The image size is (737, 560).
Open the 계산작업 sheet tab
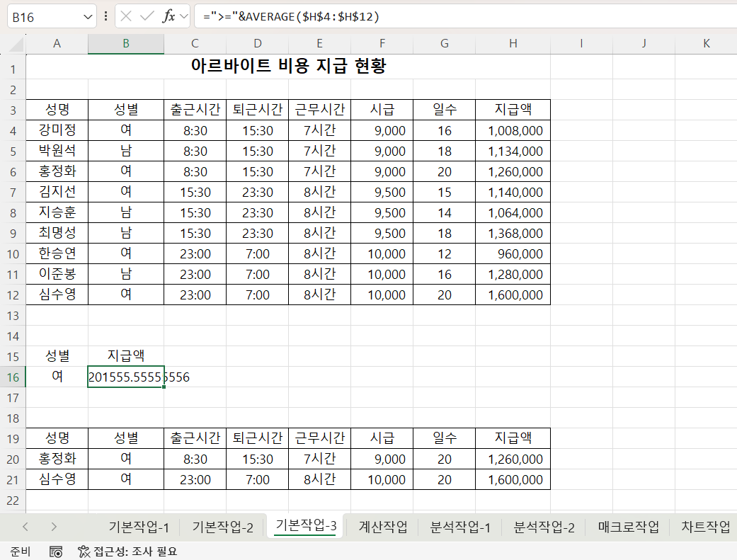click(383, 527)
